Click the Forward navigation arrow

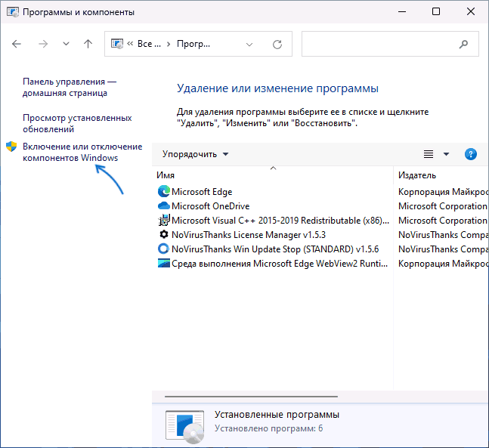43,44
